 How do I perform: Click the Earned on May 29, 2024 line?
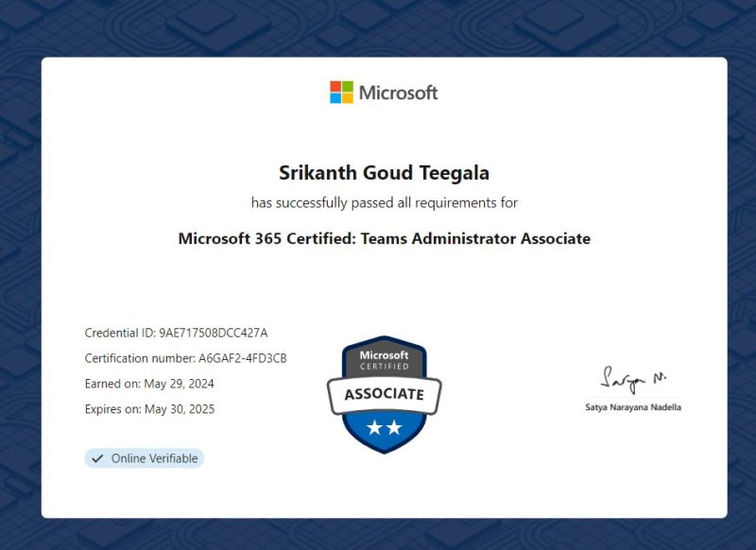(x=149, y=384)
